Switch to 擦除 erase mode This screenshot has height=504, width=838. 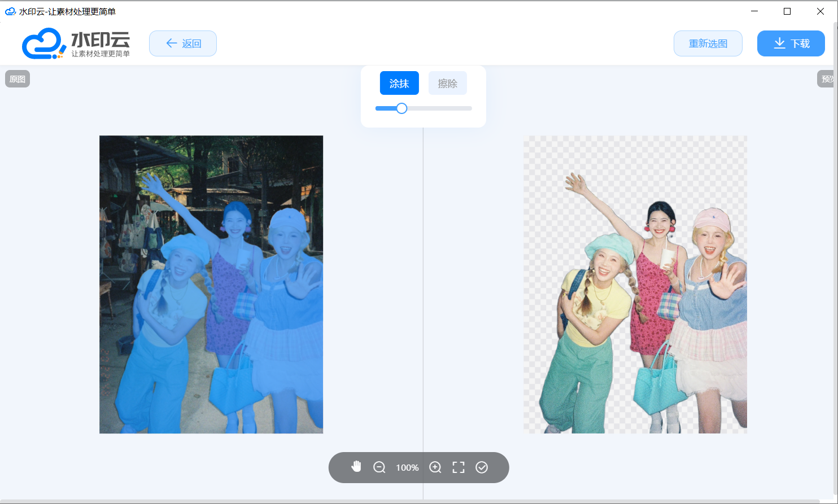coord(448,84)
